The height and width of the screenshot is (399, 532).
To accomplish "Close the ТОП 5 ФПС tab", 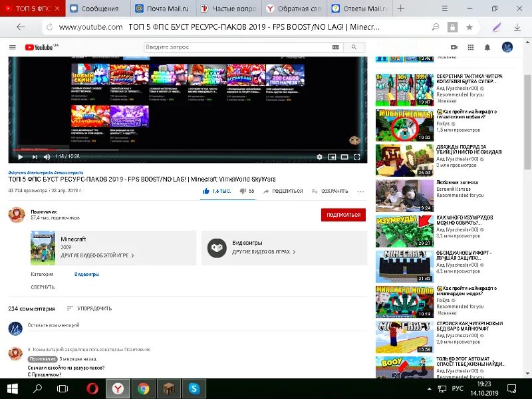I will 57,9.
